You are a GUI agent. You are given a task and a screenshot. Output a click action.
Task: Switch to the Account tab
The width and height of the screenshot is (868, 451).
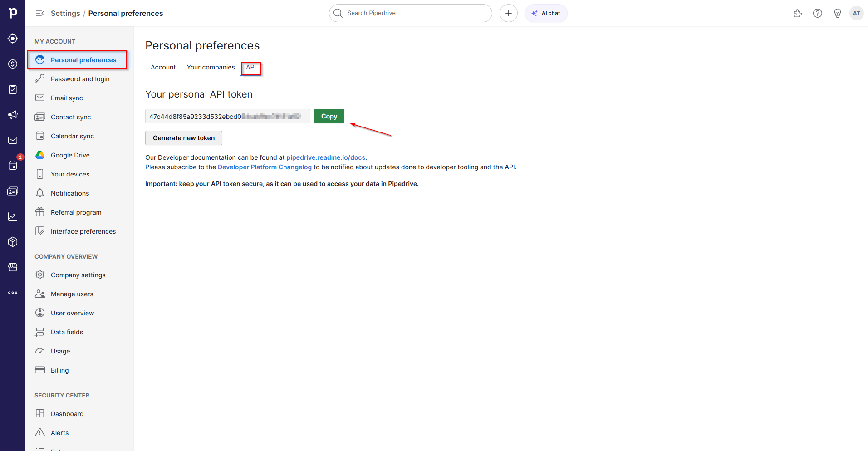click(x=163, y=67)
